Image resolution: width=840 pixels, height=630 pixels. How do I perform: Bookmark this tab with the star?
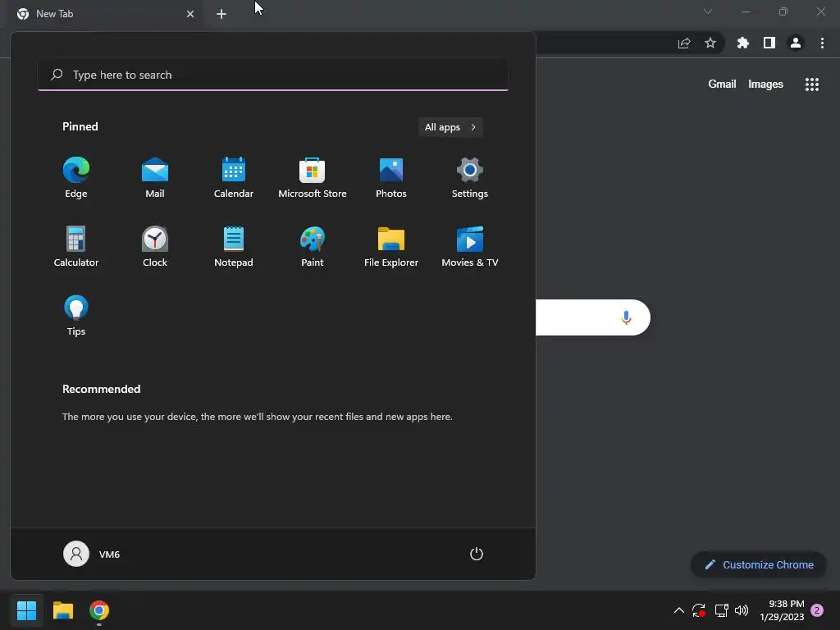710,43
